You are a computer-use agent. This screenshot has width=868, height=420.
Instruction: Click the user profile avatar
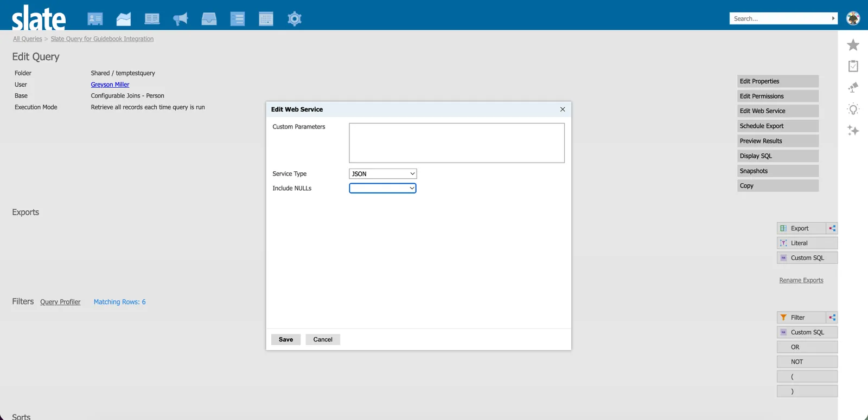pos(853,18)
